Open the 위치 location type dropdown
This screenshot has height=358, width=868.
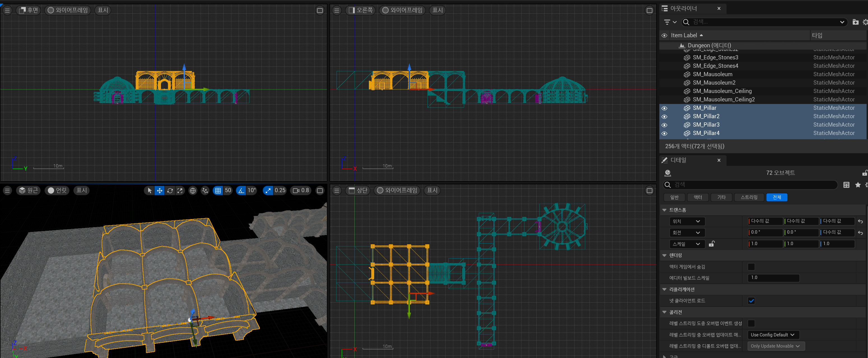(x=687, y=221)
